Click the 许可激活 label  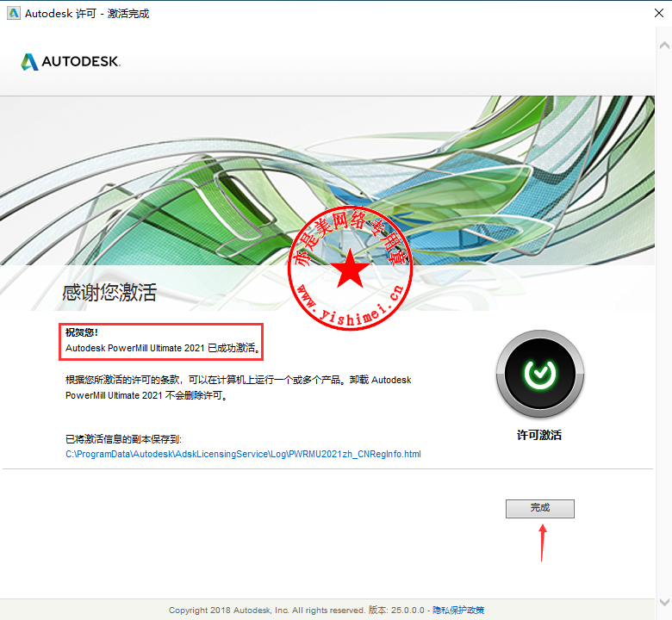tap(539, 436)
